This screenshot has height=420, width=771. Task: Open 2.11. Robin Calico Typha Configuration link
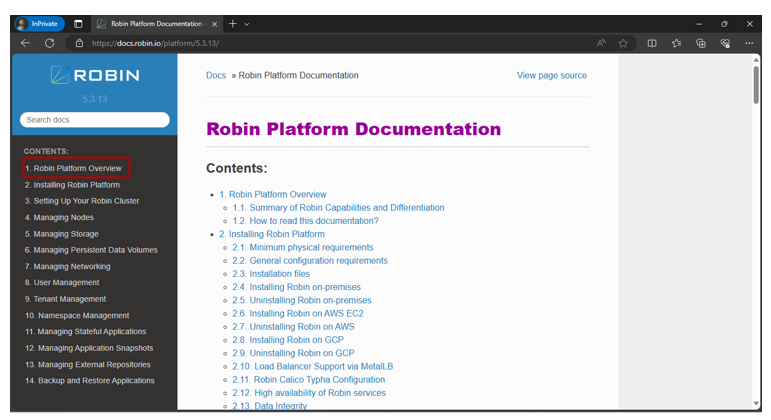[x=309, y=380]
